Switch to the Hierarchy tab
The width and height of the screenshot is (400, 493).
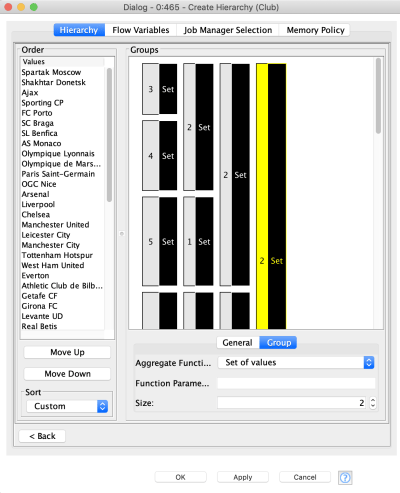pyautogui.click(x=79, y=30)
